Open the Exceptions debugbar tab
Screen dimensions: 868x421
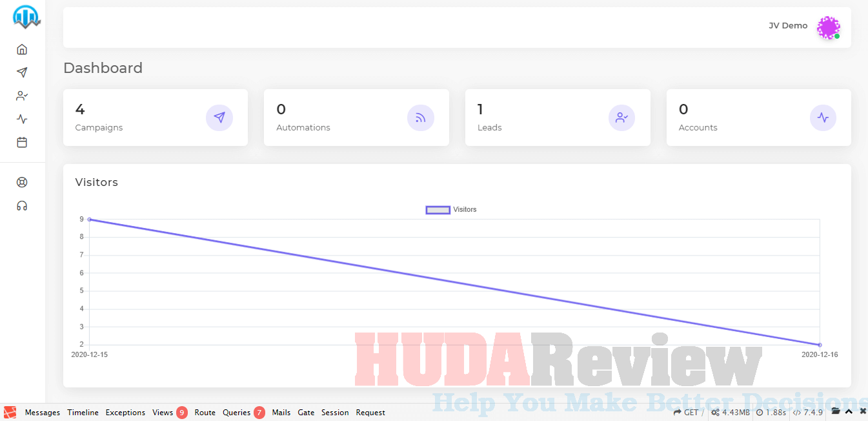pyautogui.click(x=125, y=413)
